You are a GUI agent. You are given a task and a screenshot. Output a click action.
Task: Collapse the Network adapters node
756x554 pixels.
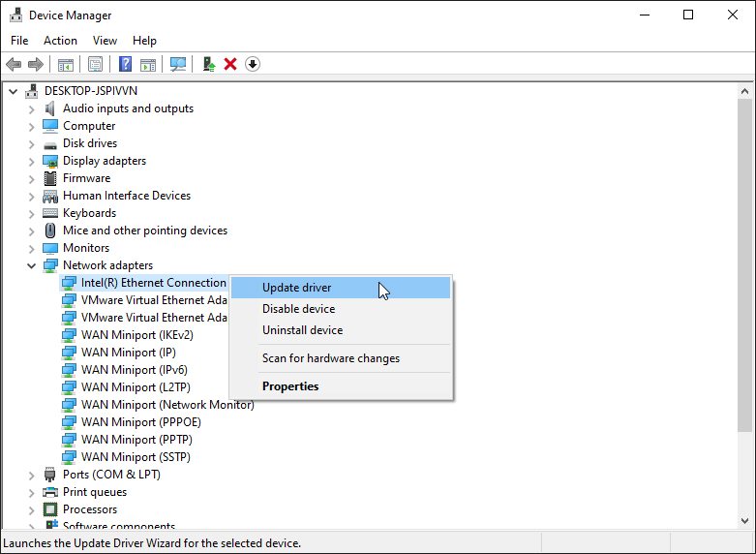click(31, 265)
